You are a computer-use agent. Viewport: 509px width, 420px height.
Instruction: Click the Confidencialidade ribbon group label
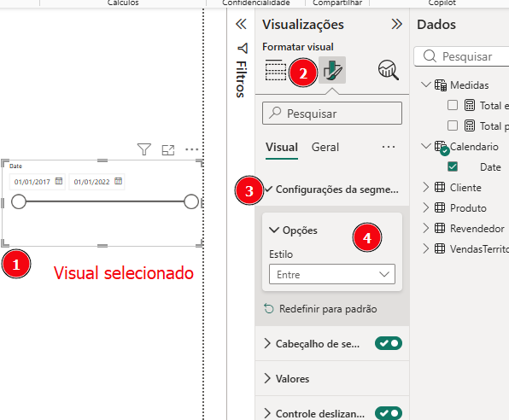(x=256, y=3)
